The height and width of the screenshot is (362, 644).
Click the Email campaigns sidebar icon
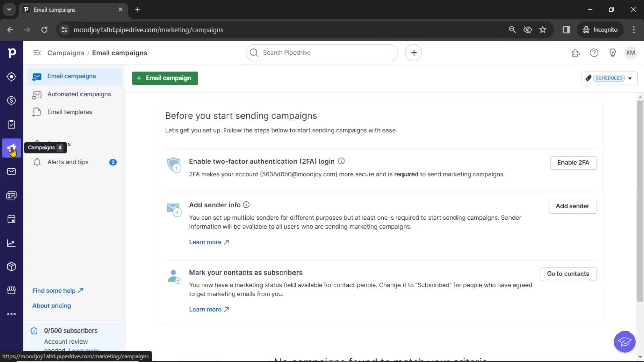(x=11, y=147)
